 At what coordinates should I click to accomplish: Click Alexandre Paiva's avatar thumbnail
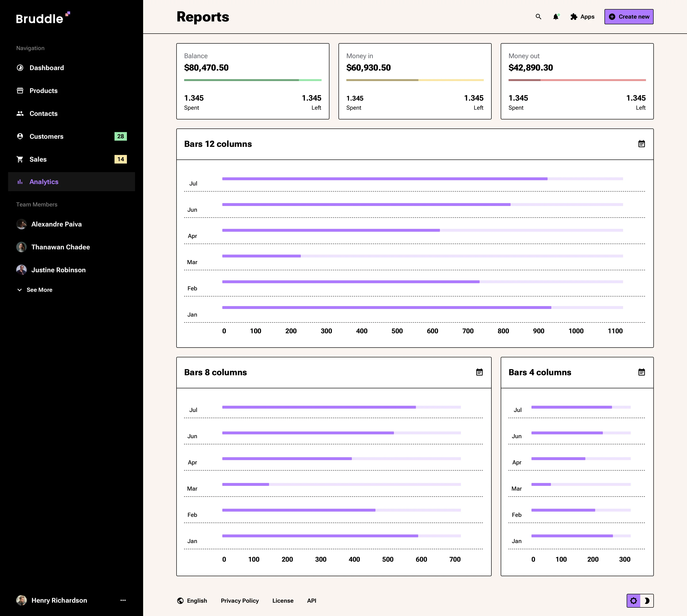(x=21, y=224)
